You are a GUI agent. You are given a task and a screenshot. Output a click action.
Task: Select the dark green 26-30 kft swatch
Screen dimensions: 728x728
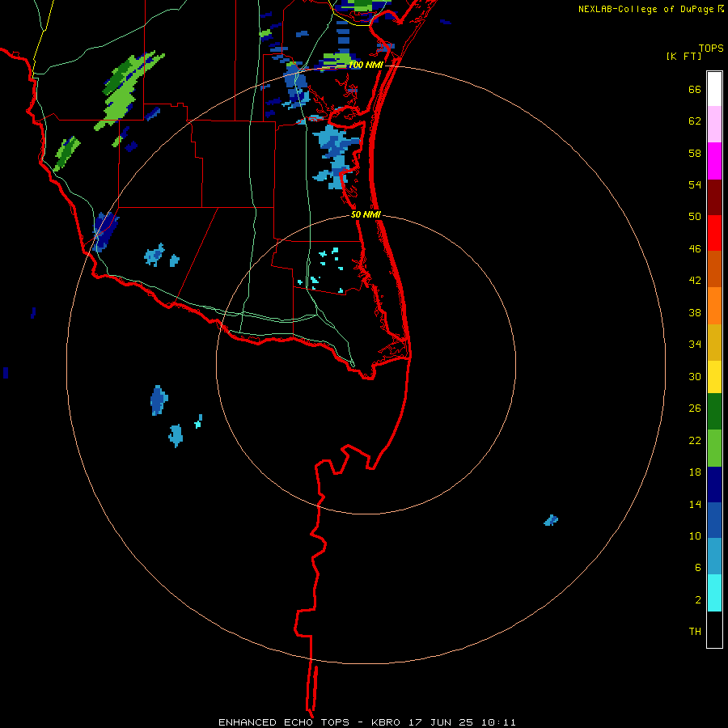click(714, 412)
